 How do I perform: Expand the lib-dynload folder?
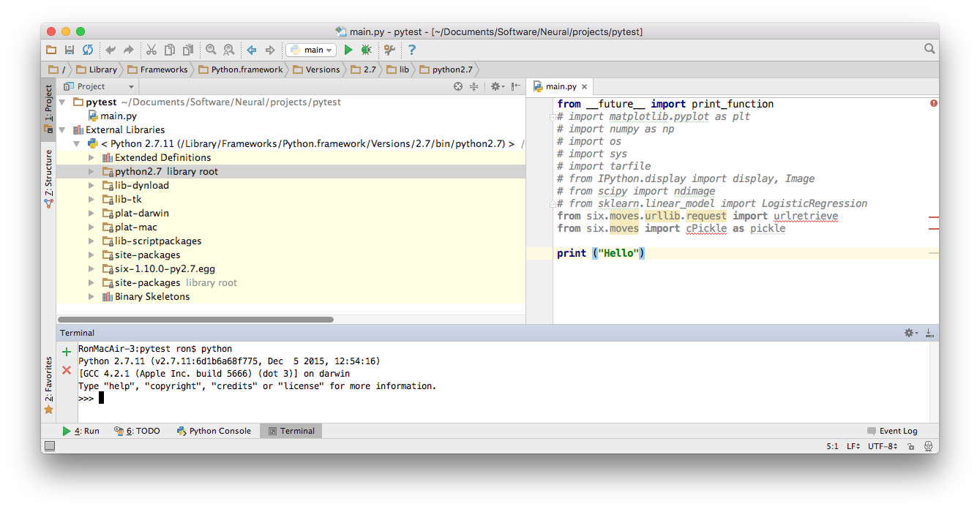click(91, 186)
